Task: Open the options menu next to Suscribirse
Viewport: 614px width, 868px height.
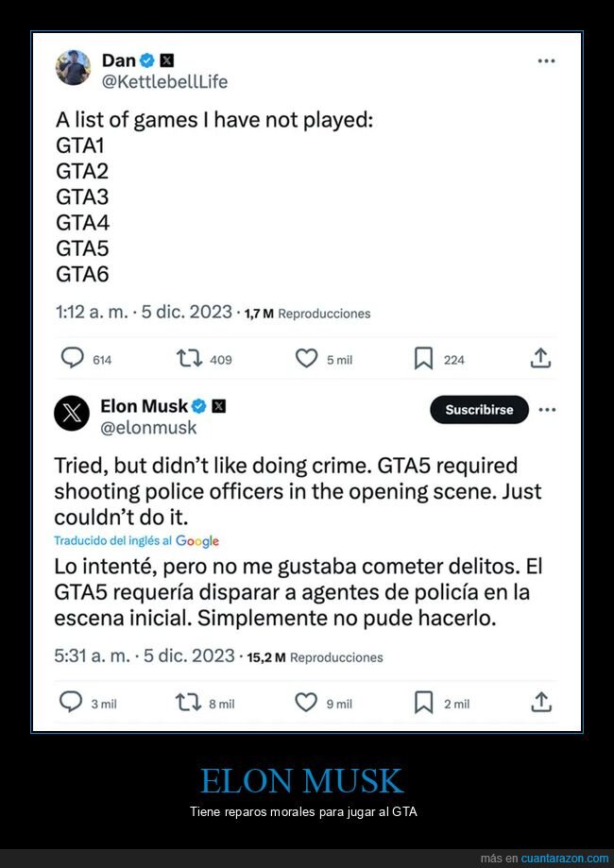Action: click(547, 410)
